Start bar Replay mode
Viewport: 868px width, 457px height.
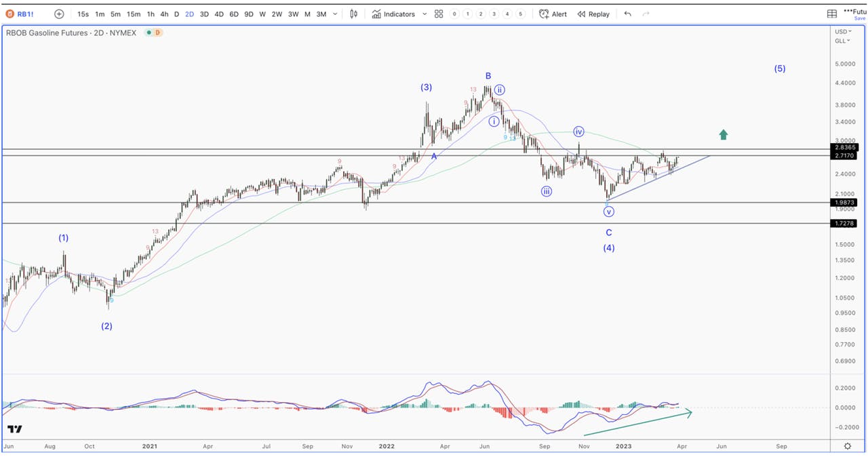pyautogui.click(x=593, y=14)
